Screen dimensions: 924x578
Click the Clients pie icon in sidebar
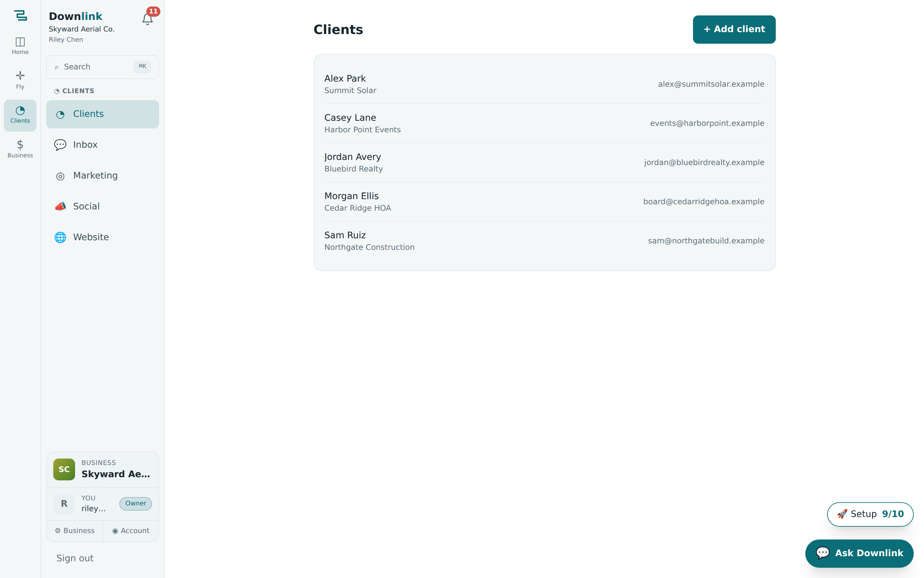(x=60, y=114)
